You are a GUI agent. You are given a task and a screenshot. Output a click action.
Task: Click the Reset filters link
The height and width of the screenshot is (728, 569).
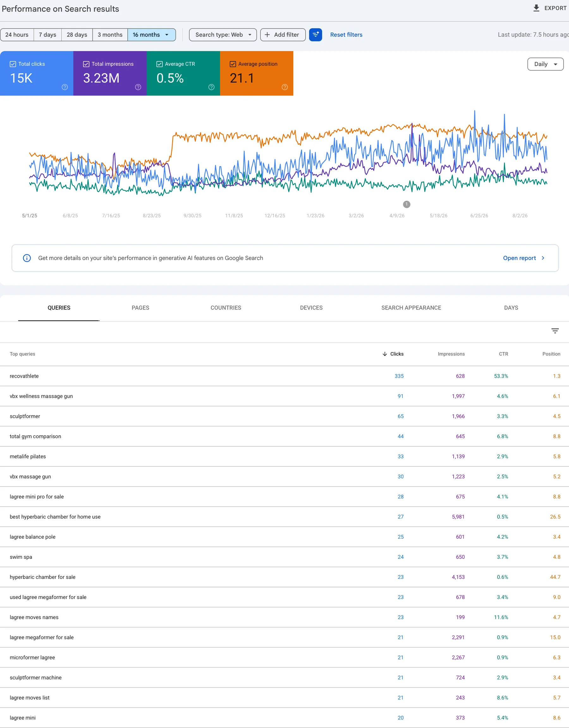346,35
